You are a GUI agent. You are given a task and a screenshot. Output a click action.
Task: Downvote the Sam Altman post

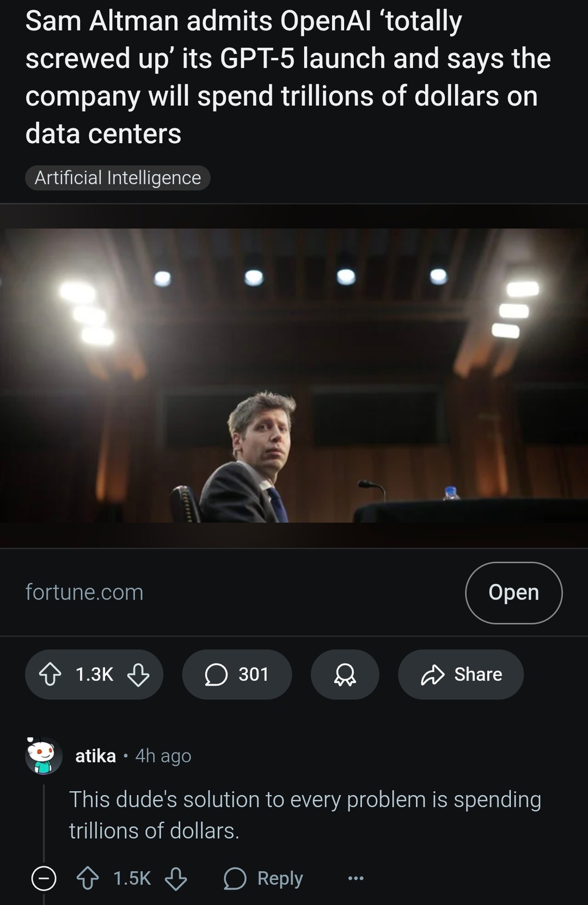click(138, 674)
